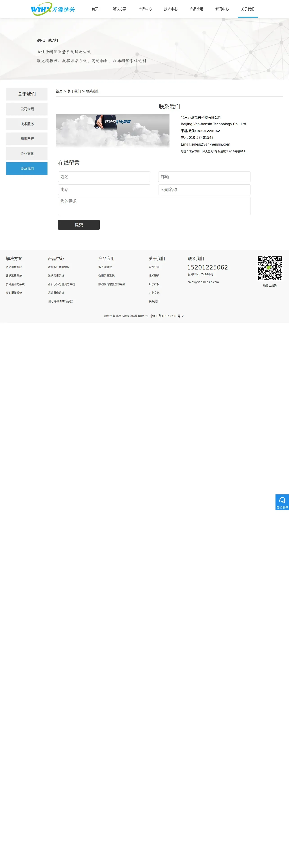The height and width of the screenshot is (868, 289).
Task: Open footer link 激光测振仪
Action: [x=105, y=267]
